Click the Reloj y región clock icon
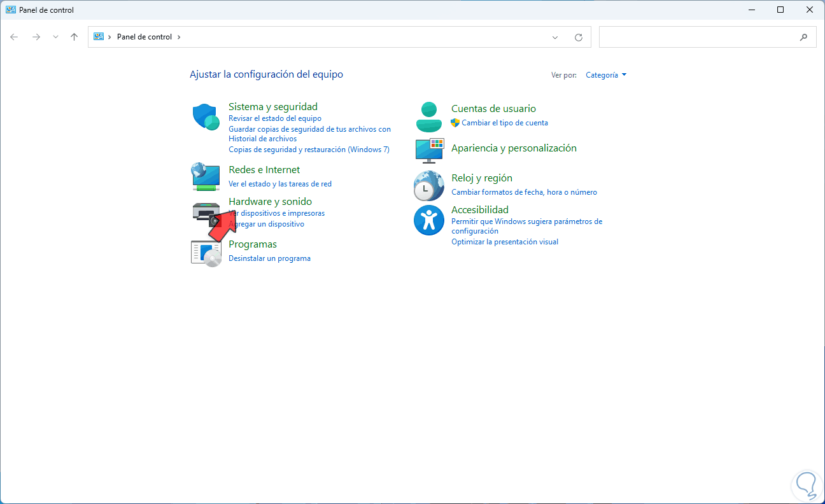This screenshot has width=825, height=504. [x=429, y=186]
